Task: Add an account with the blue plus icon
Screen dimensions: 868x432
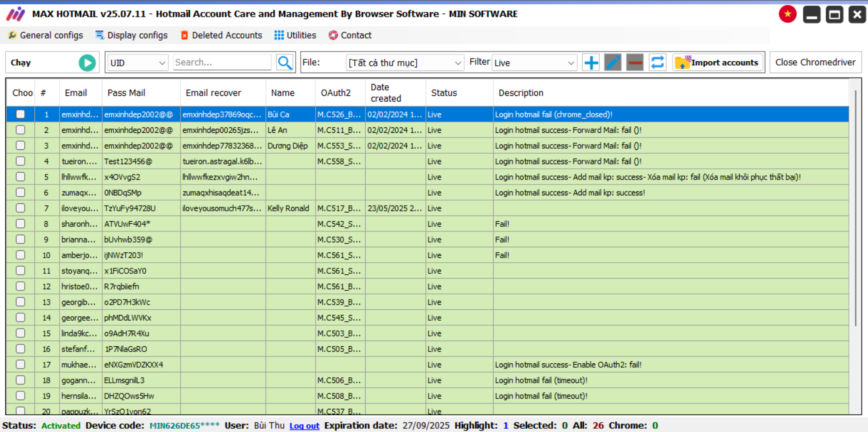Action: [x=591, y=63]
